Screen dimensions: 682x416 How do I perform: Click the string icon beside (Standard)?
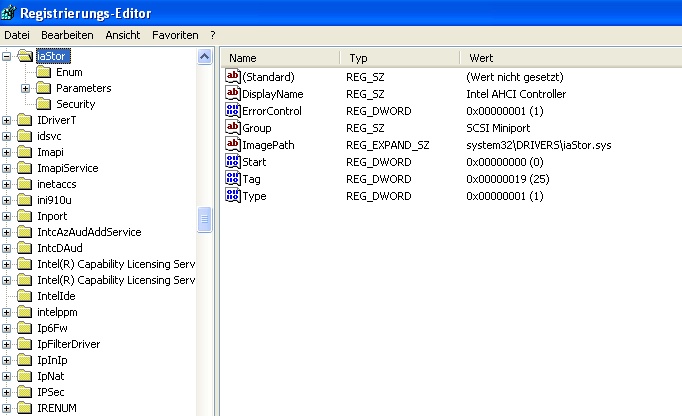(233, 77)
